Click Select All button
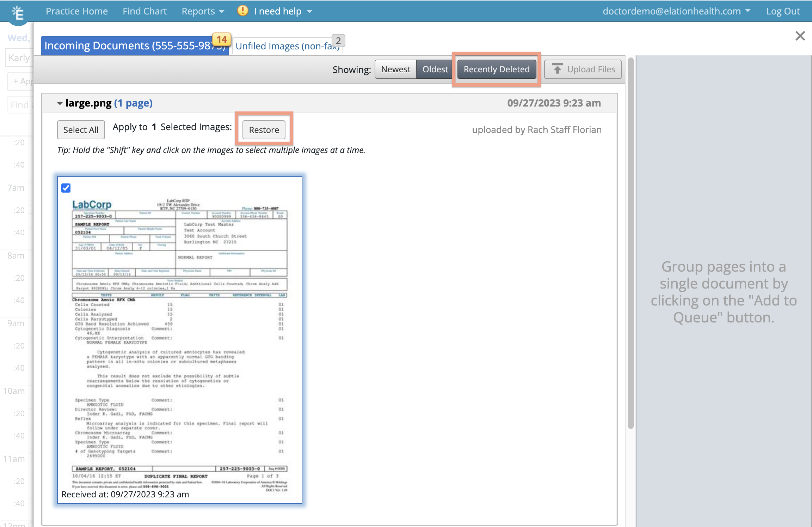Viewport: 812px width, 527px height. click(x=81, y=130)
